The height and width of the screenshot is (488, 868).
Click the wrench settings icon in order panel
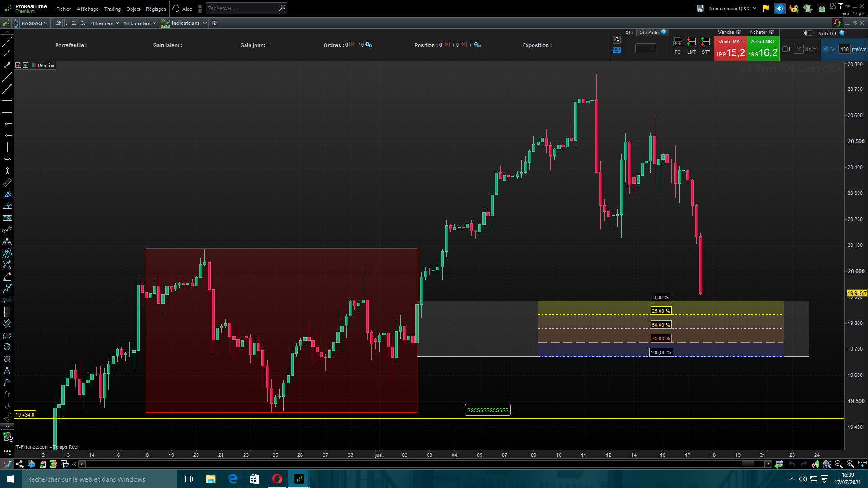(x=617, y=40)
